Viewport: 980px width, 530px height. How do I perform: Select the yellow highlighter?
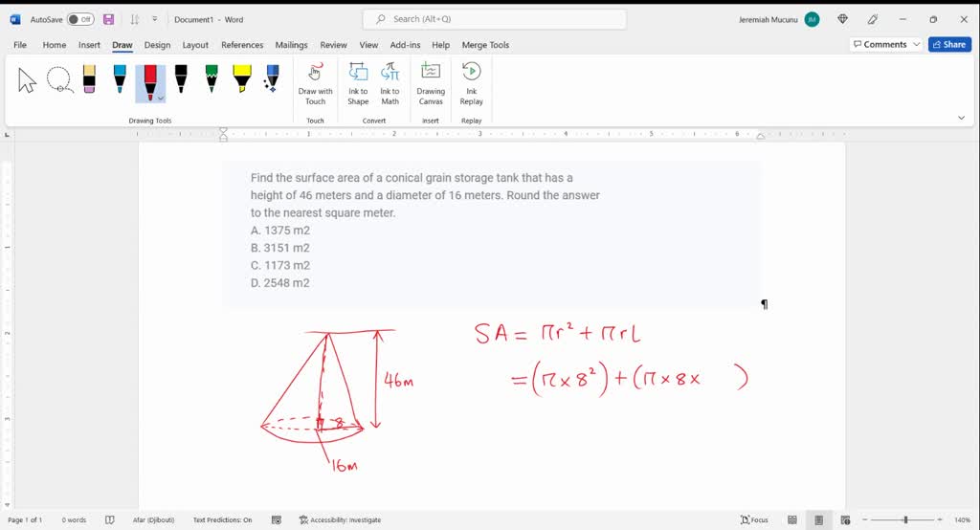point(242,79)
